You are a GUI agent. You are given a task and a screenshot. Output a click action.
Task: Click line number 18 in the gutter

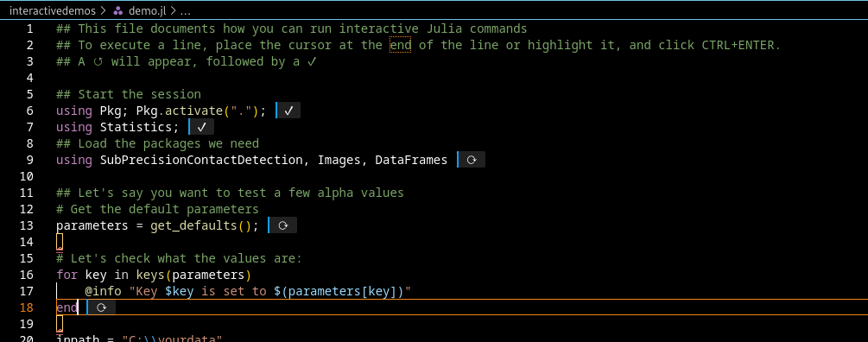tap(26, 307)
